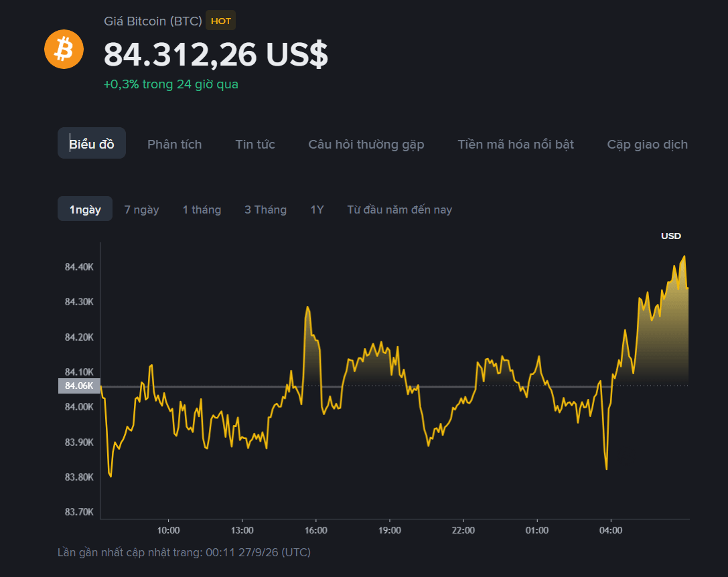Click the last page update timestamp text
This screenshot has height=577, width=728.
184,552
